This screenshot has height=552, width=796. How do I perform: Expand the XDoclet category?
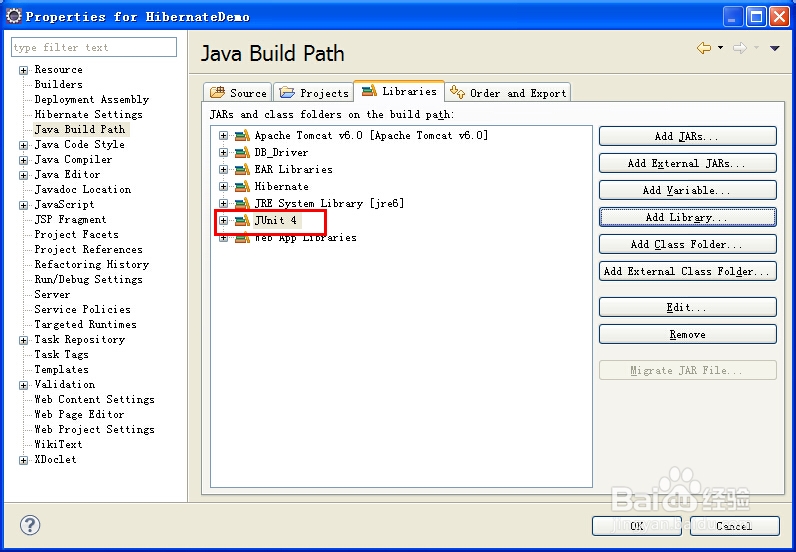point(23,460)
